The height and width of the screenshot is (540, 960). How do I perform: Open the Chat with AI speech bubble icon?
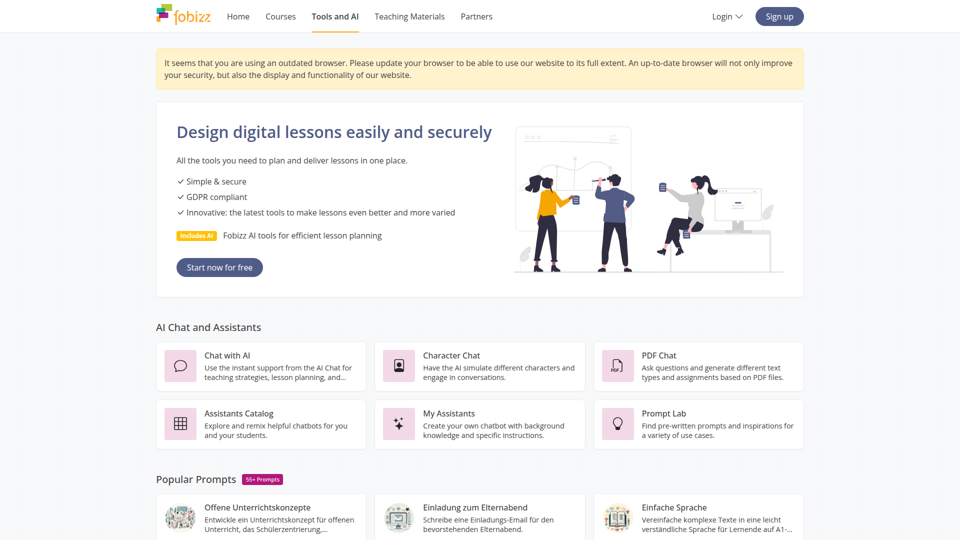[x=180, y=366]
